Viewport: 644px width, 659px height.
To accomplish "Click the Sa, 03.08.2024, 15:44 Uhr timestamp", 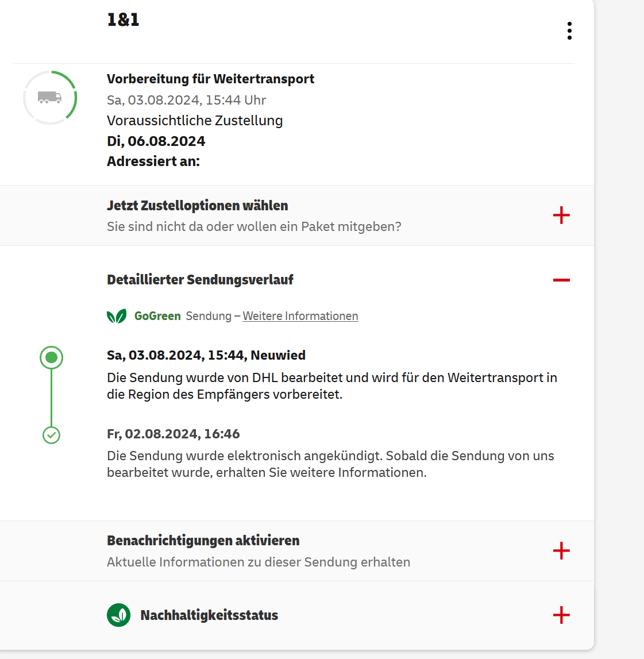I will coord(186,100).
